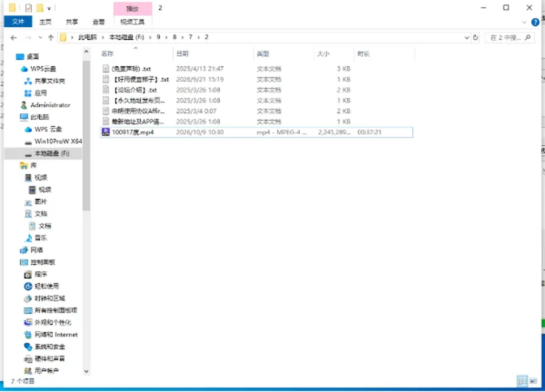
Task: Open the 文件 menu tab
Action: click(18, 22)
